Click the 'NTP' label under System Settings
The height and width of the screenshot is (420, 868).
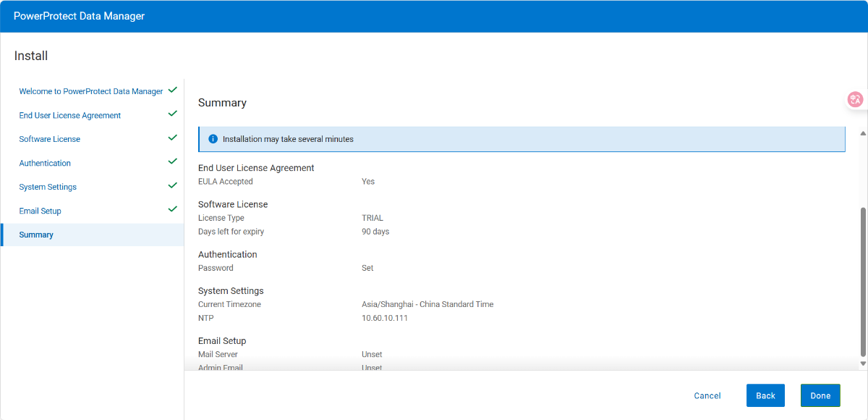pos(206,318)
